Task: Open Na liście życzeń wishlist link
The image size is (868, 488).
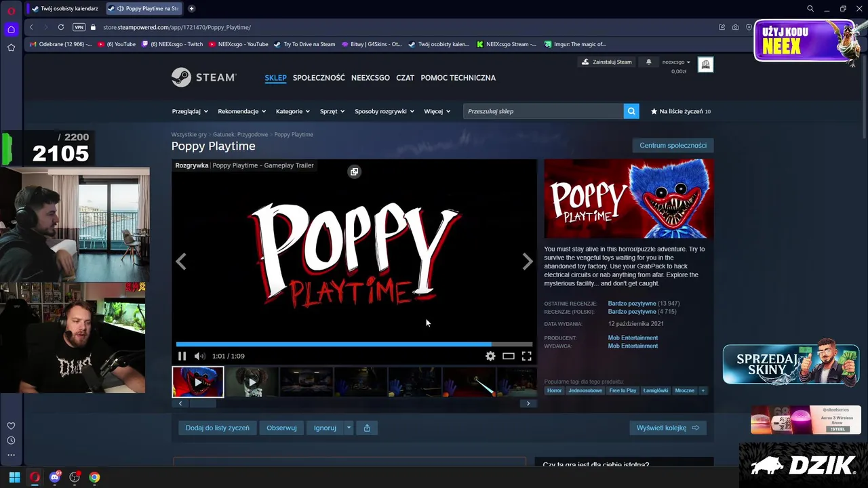Action: click(x=681, y=111)
